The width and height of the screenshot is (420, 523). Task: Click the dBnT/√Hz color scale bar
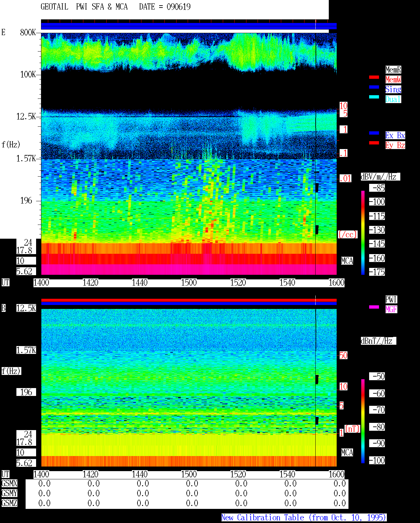(x=363, y=421)
